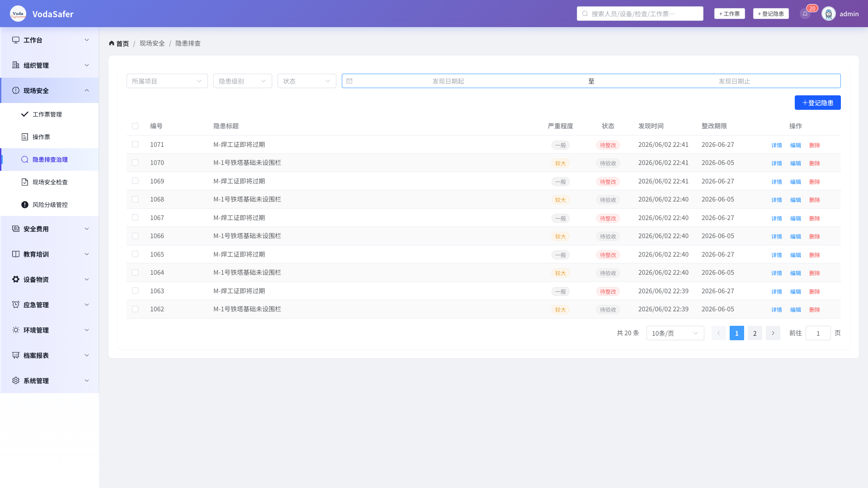Expand the 系统管理 sidebar menu
Screen dimensions: 868x488
(50, 380)
